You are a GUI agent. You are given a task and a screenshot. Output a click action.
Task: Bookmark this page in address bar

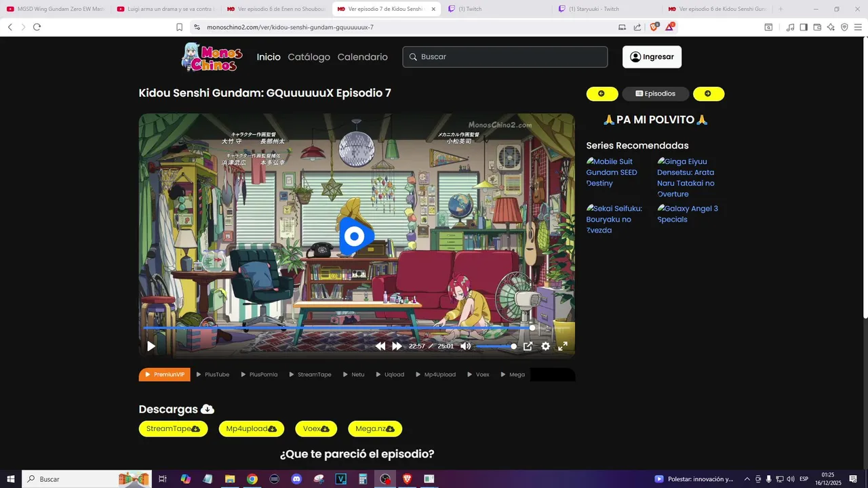(179, 27)
